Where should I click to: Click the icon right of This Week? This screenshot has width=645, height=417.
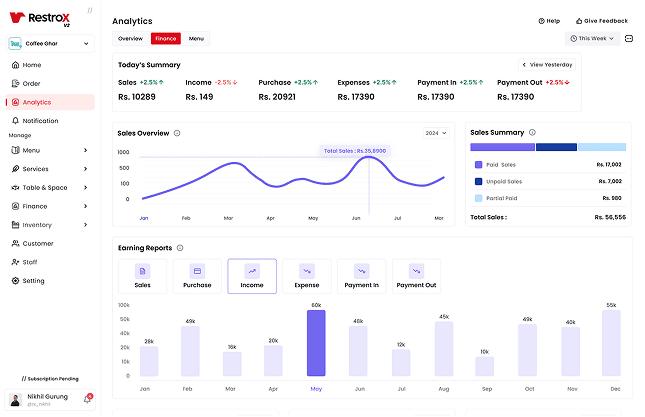click(x=629, y=39)
